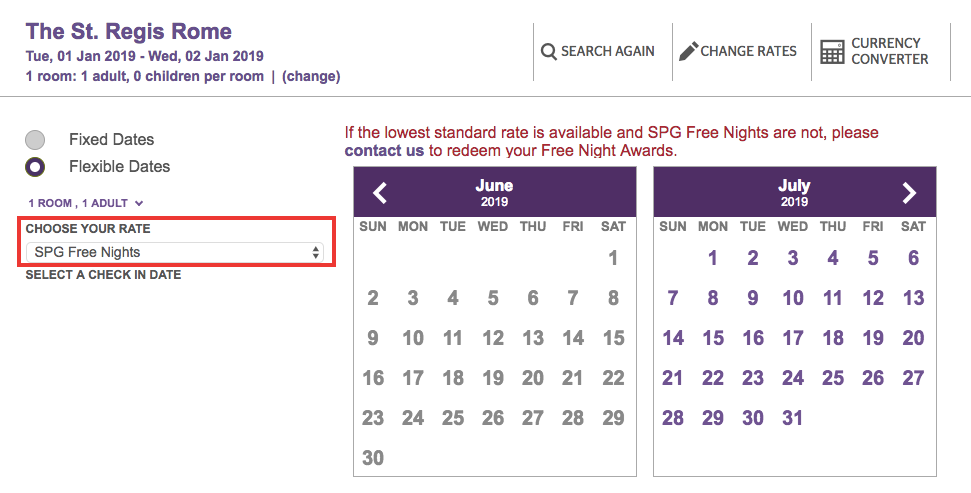Open the SPG Free Nights rate dropdown
The height and width of the screenshot is (493, 971).
pyautogui.click(x=175, y=252)
